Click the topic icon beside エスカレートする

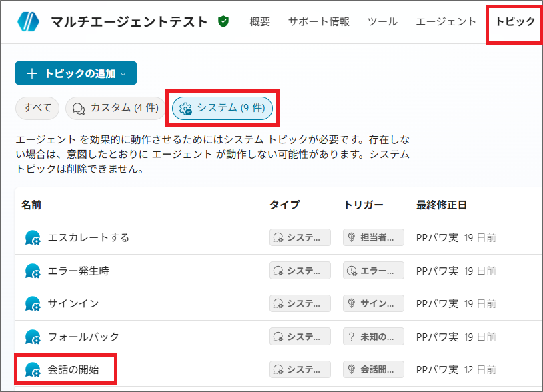(33, 237)
